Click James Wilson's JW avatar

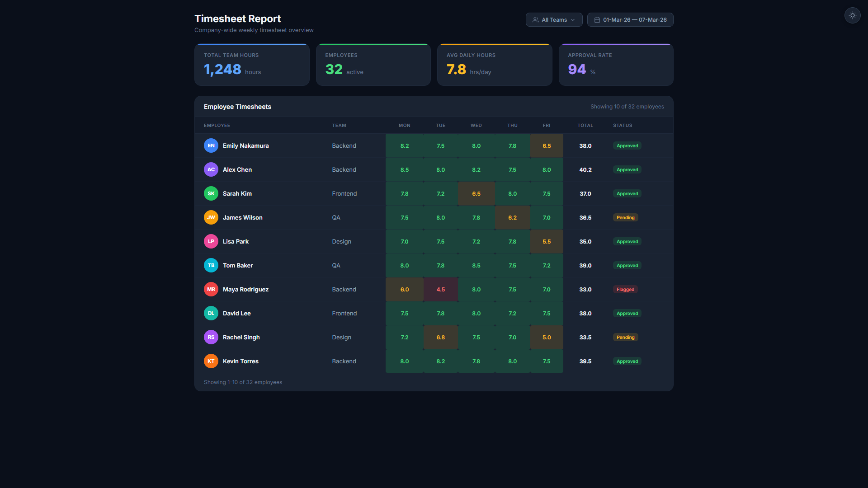tap(211, 217)
